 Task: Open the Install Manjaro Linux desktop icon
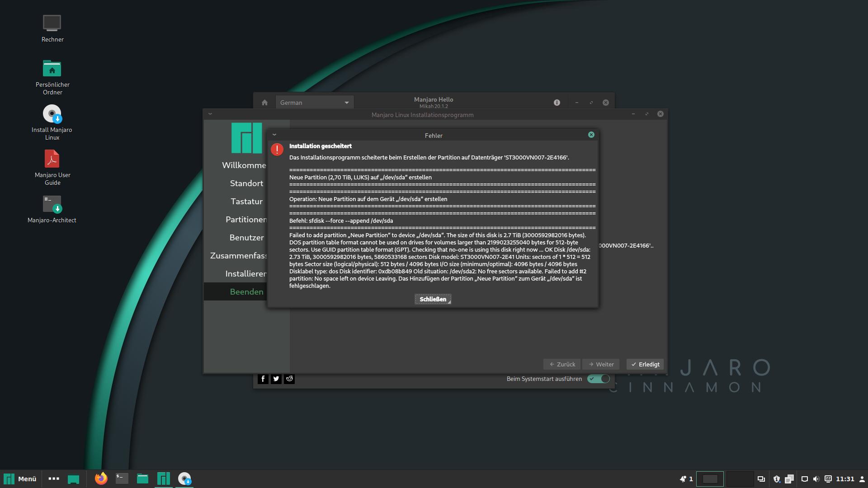tap(52, 114)
